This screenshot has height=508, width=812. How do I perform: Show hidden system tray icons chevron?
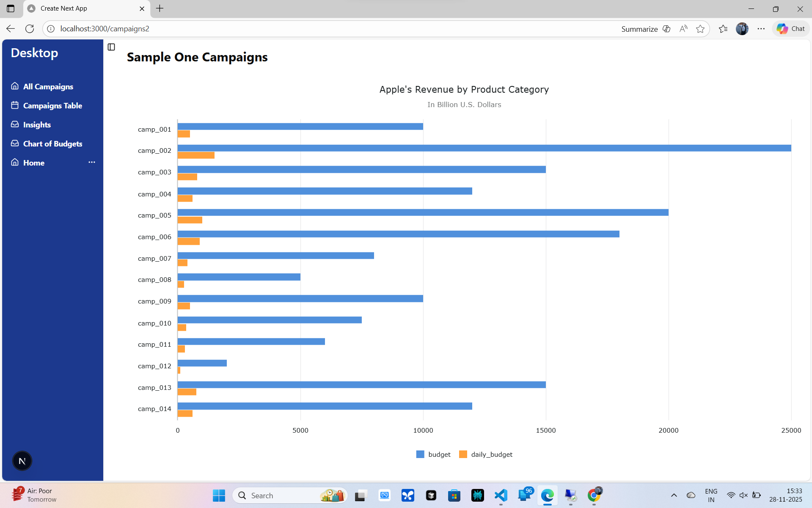(x=674, y=495)
